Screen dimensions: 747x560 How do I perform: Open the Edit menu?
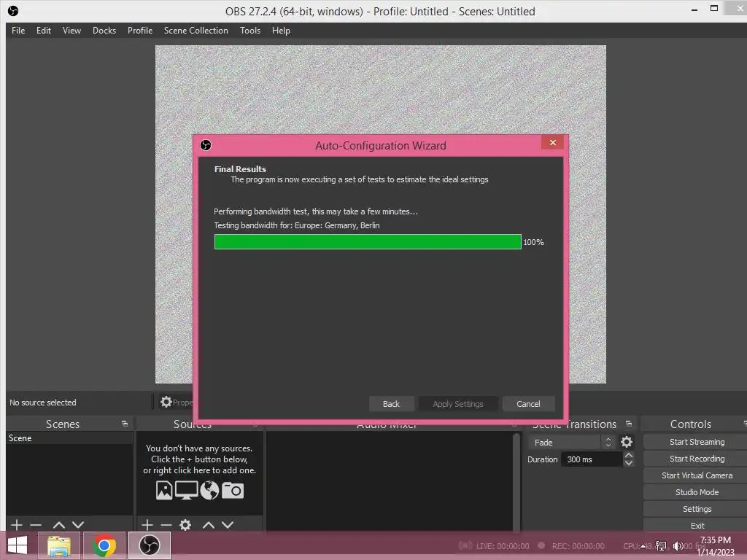[43, 31]
